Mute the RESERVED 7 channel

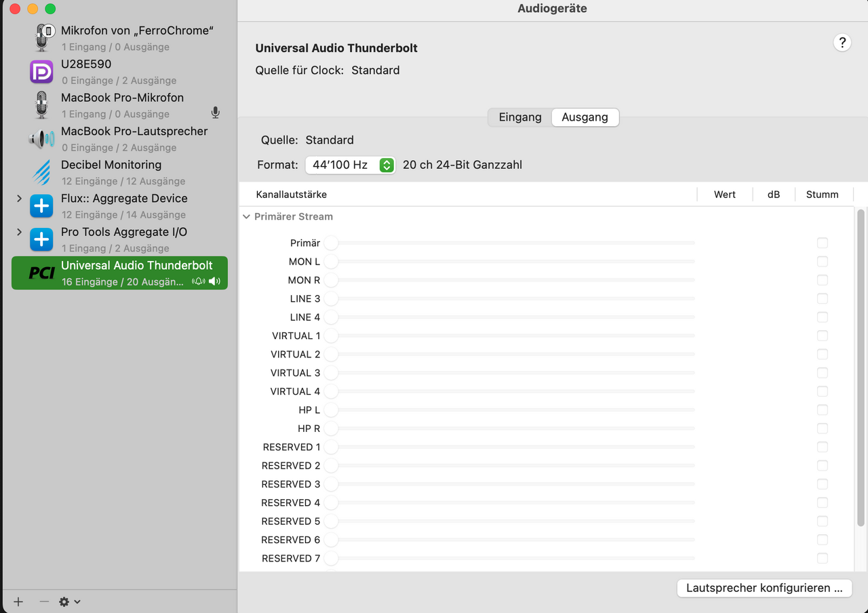point(823,558)
